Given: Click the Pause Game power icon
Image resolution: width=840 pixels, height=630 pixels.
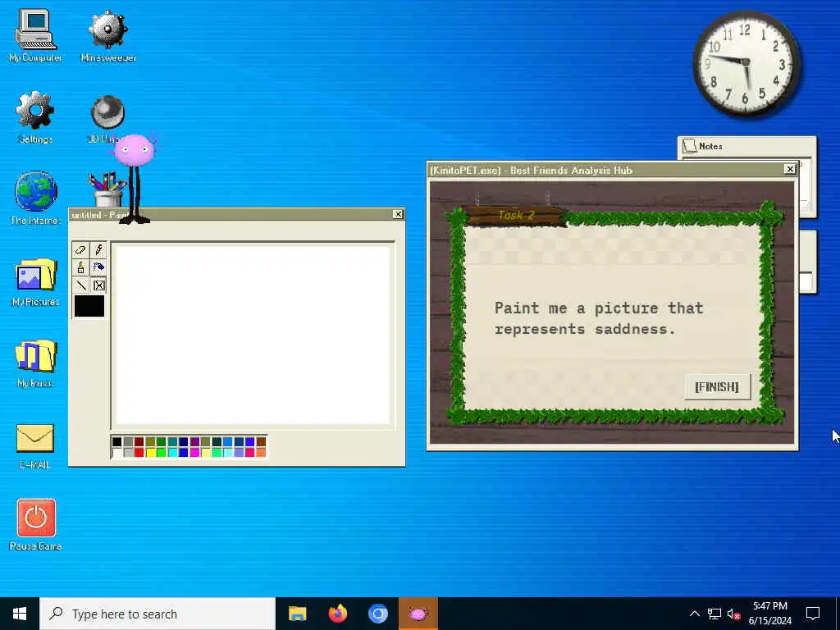Looking at the screenshot, I should coord(36,524).
